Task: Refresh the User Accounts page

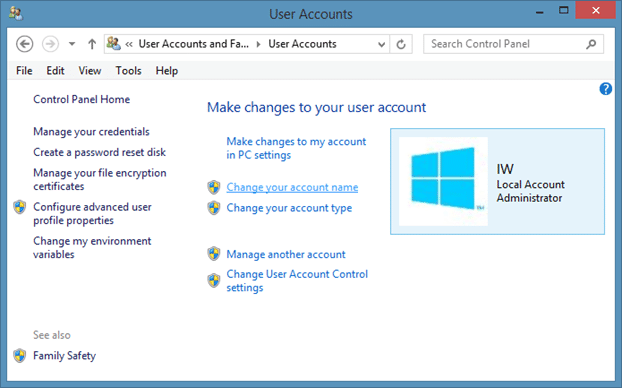Action: coord(401,44)
